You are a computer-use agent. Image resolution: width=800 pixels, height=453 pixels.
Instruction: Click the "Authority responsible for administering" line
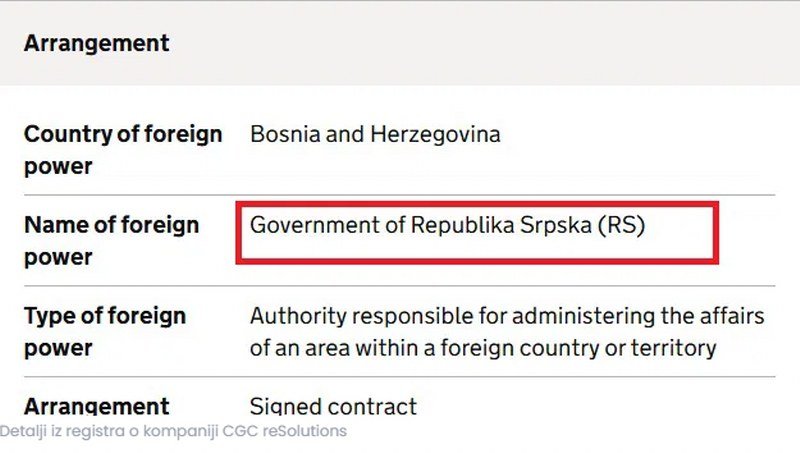[x=507, y=317]
